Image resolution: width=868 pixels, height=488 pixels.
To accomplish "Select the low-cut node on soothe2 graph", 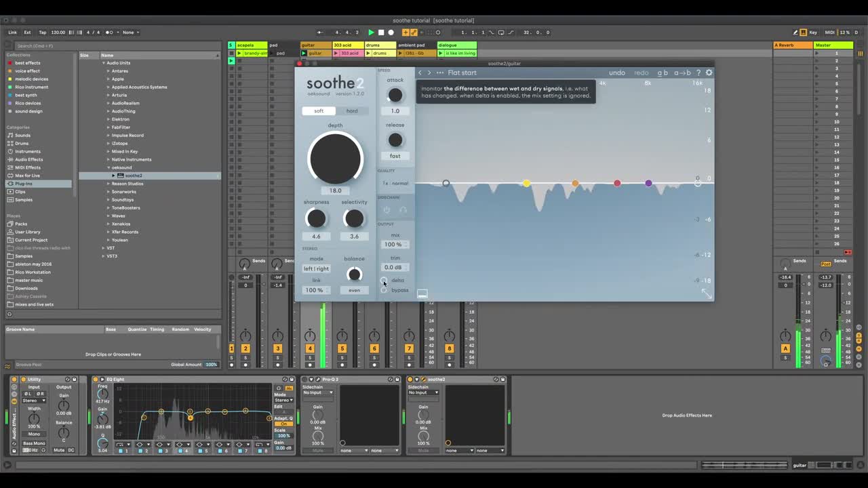I will pos(446,183).
